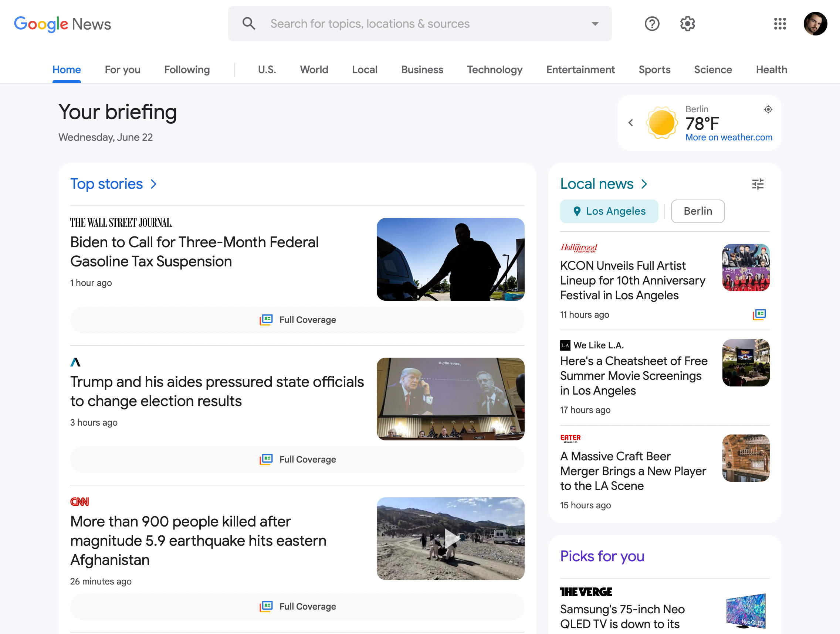Open the gas pump silhouette thumbnail
840x634 pixels.
click(450, 259)
